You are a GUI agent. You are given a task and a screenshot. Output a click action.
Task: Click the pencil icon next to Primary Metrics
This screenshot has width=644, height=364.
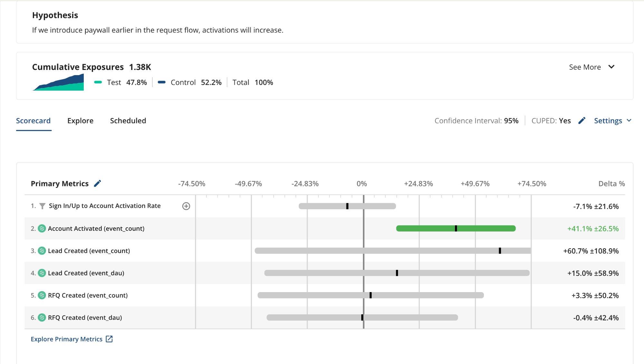(x=98, y=183)
